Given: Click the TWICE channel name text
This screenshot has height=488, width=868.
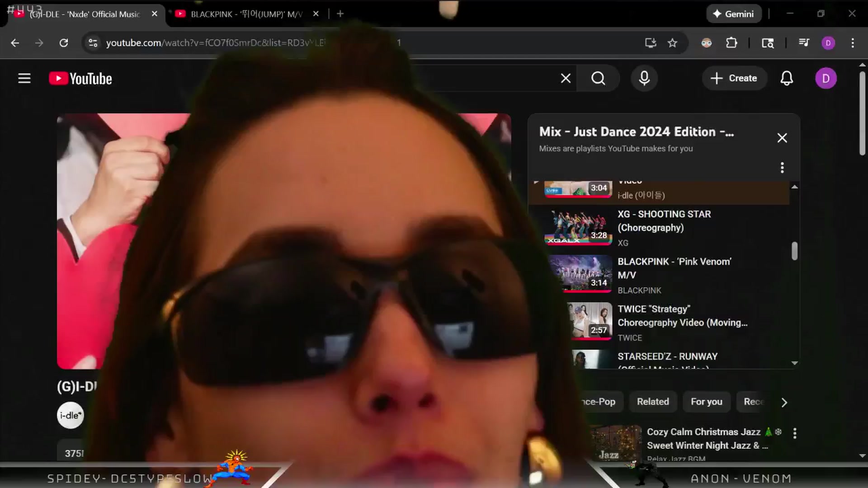Looking at the screenshot, I should pos(630,338).
